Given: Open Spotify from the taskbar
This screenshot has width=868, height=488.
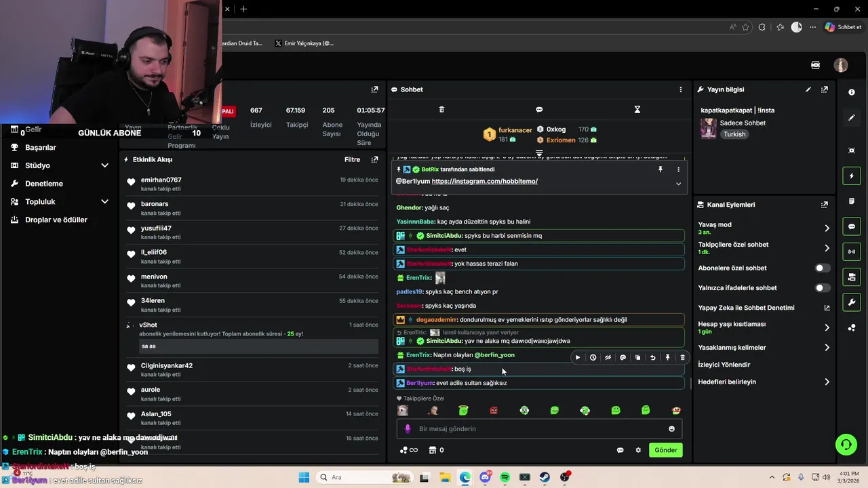Looking at the screenshot, I should (x=505, y=477).
